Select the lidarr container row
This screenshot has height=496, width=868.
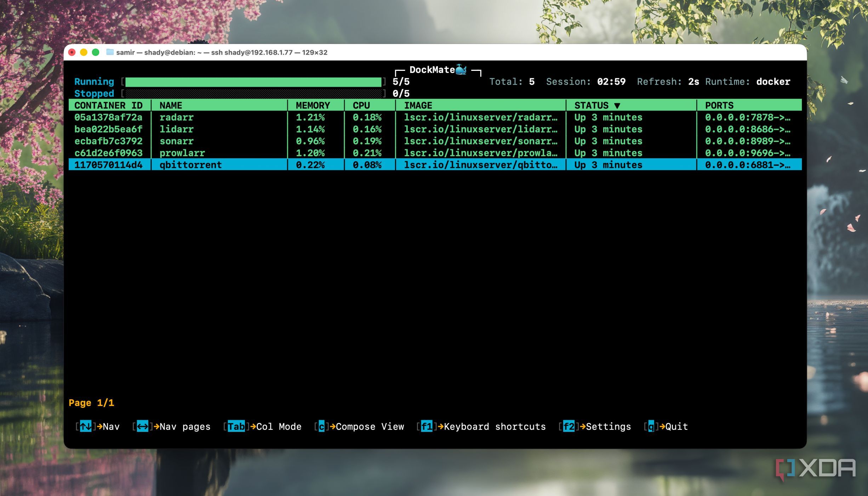coord(435,129)
